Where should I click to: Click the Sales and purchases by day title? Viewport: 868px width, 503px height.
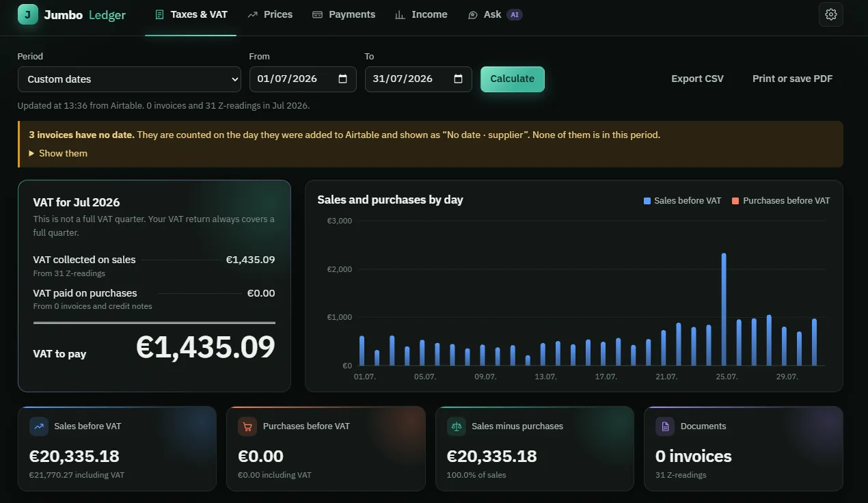click(390, 200)
